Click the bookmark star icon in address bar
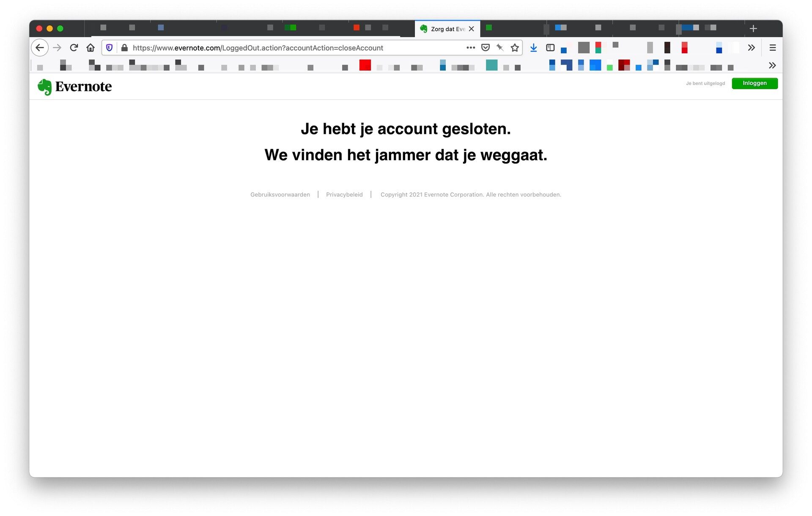Screen dimensions: 812x516 [x=515, y=48]
